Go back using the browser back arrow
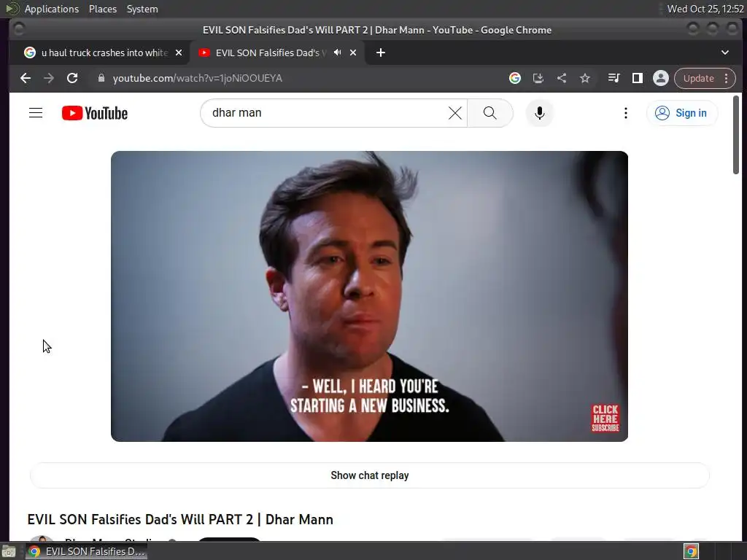Screen dimensions: 747x560 [26, 78]
